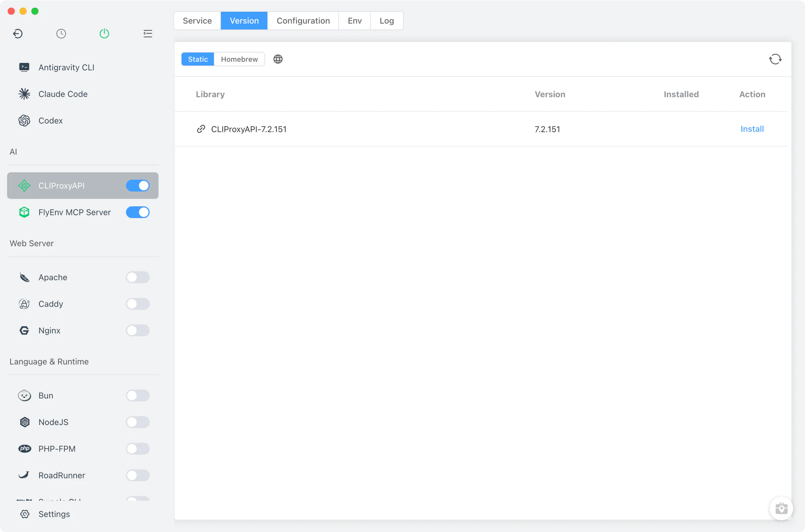Enable the RoadRunner toggle
The image size is (805, 532).
click(138, 475)
